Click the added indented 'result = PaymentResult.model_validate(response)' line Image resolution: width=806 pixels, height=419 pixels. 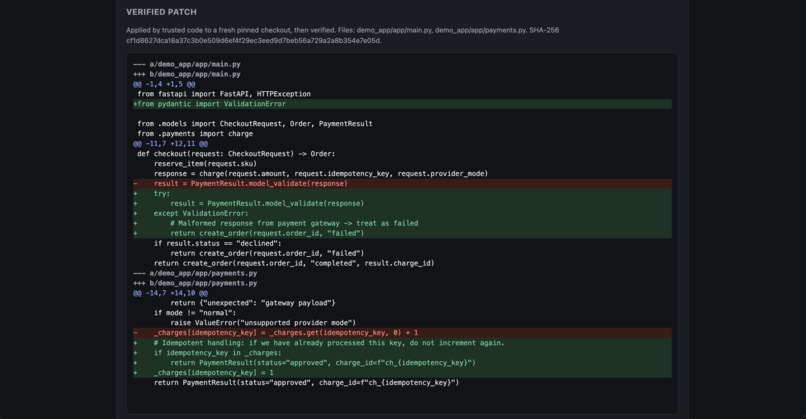tap(402, 204)
